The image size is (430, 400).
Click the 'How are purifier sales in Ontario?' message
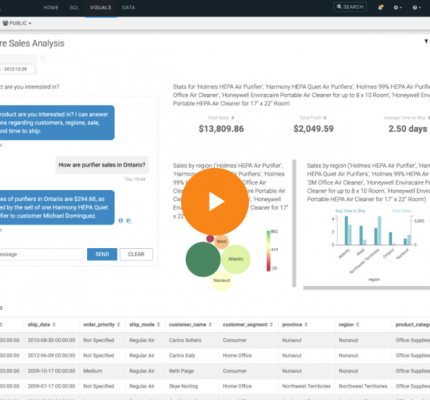pos(102,165)
